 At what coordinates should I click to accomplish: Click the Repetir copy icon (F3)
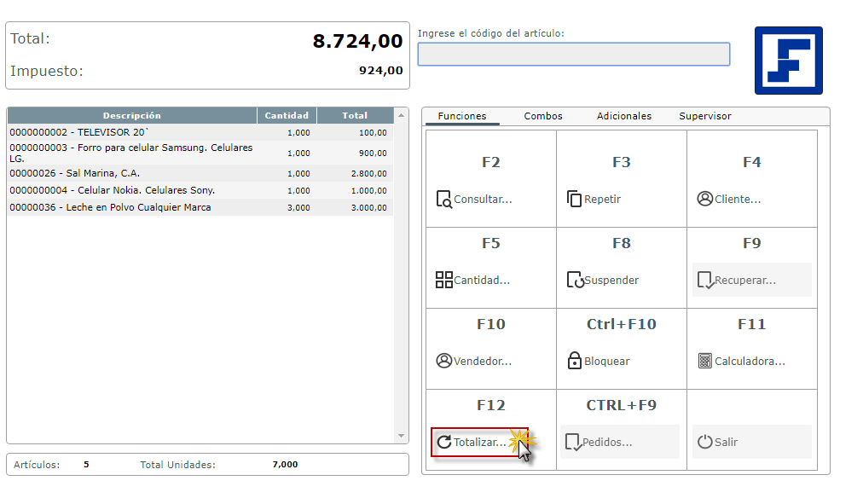[x=574, y=200]
